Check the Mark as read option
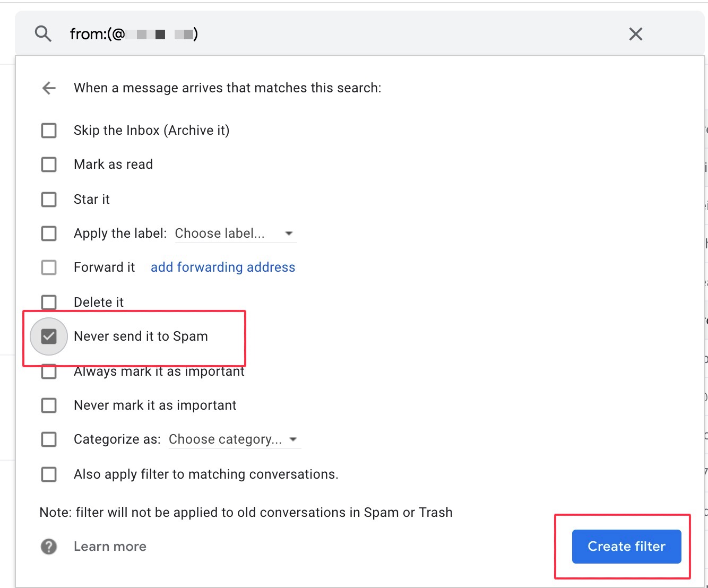Viewport: 708px width, 588px height. coord(48,164)
